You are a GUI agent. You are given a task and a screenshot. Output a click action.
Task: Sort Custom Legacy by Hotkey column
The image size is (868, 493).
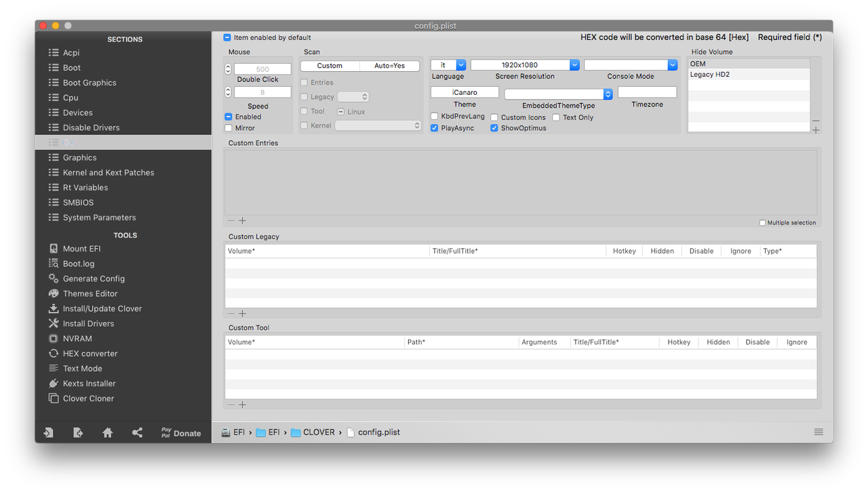point(624,251)
